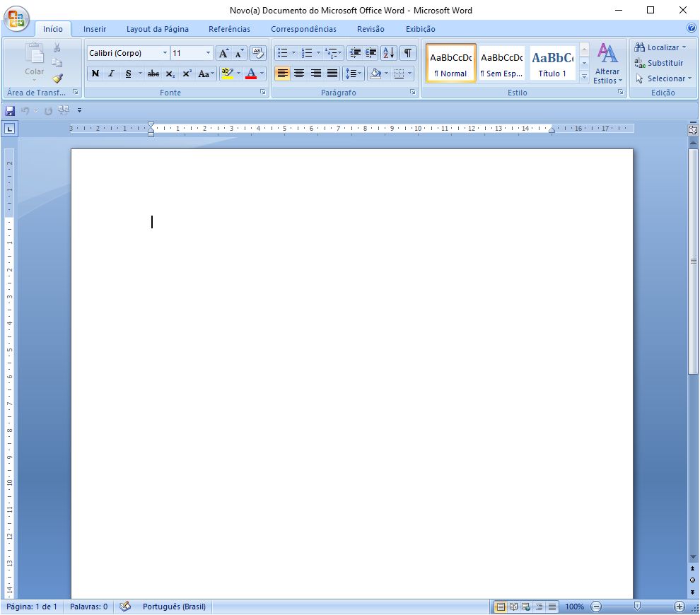Image resolution: width=700 pixels, height=615 pixels.
Task: Toggle strikethrough formatting
Action: (x=153, y=74)
